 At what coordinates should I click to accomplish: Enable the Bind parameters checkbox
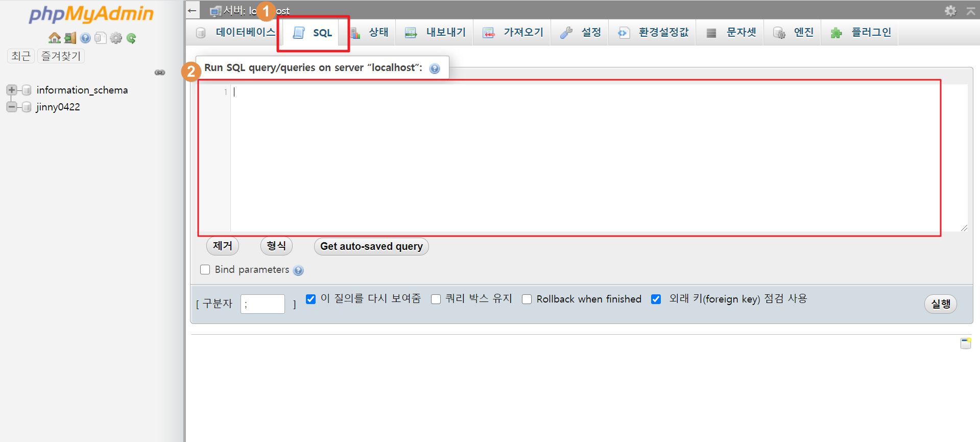click(205, 270)
